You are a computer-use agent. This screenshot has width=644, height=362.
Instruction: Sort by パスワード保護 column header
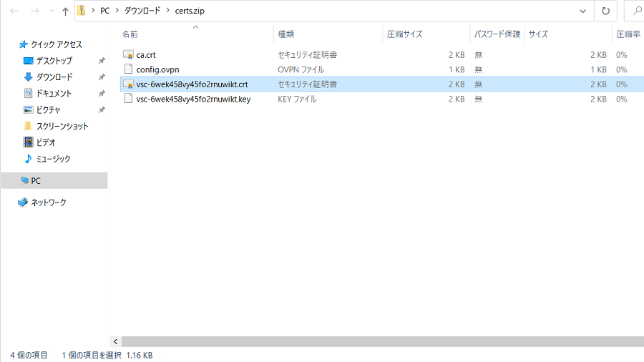[497, 34]
